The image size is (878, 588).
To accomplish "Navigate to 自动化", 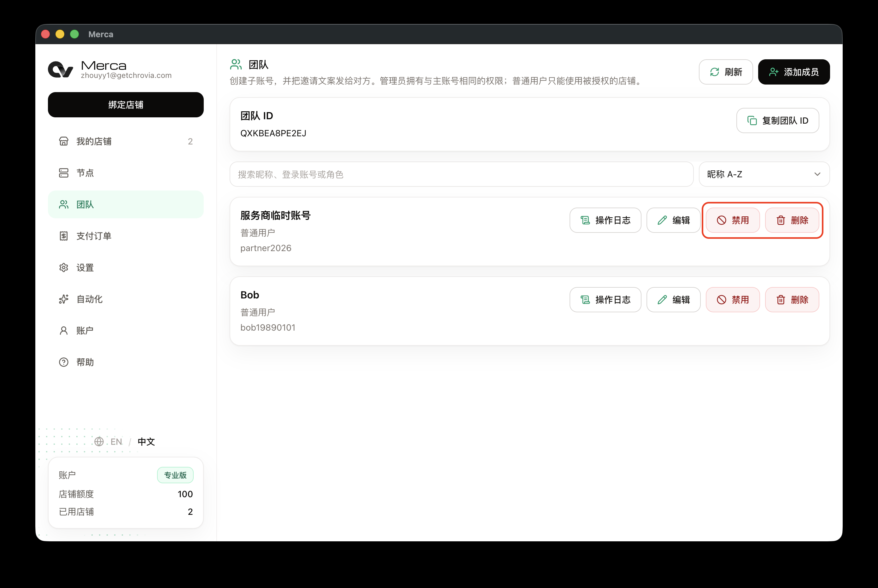I will pyautogui.click(x=126, y=299).
